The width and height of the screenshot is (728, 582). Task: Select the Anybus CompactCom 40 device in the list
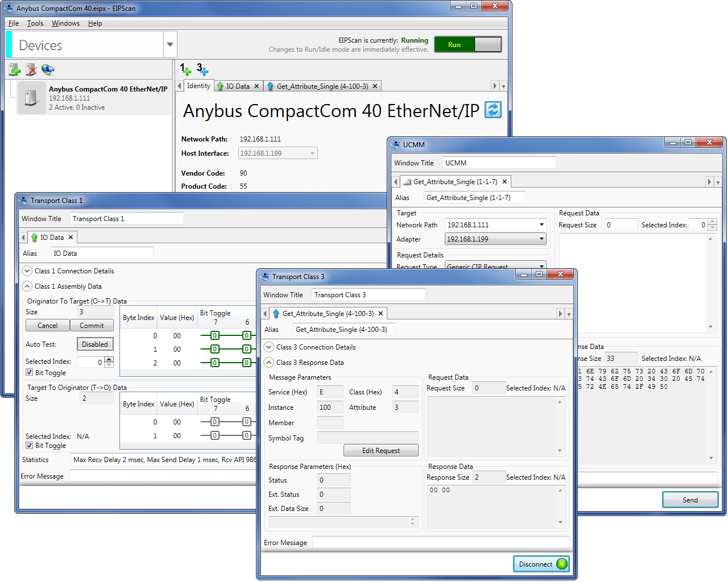(91, 97)
